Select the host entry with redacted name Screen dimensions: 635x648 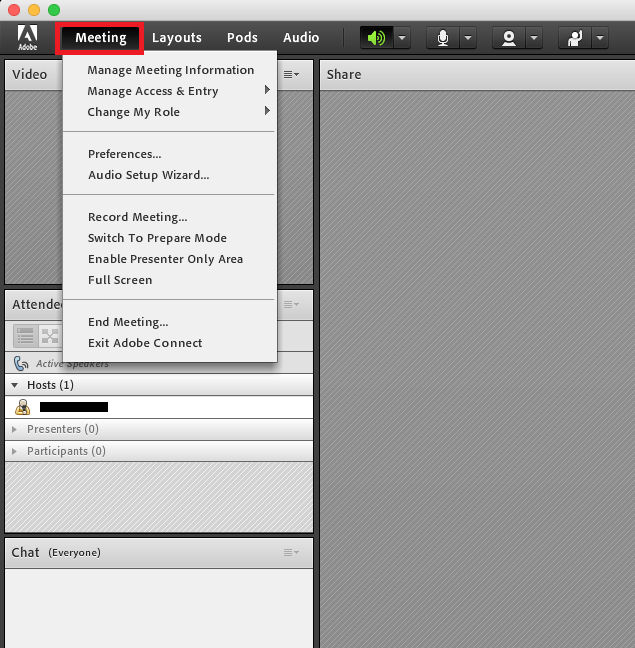point(159,407)
